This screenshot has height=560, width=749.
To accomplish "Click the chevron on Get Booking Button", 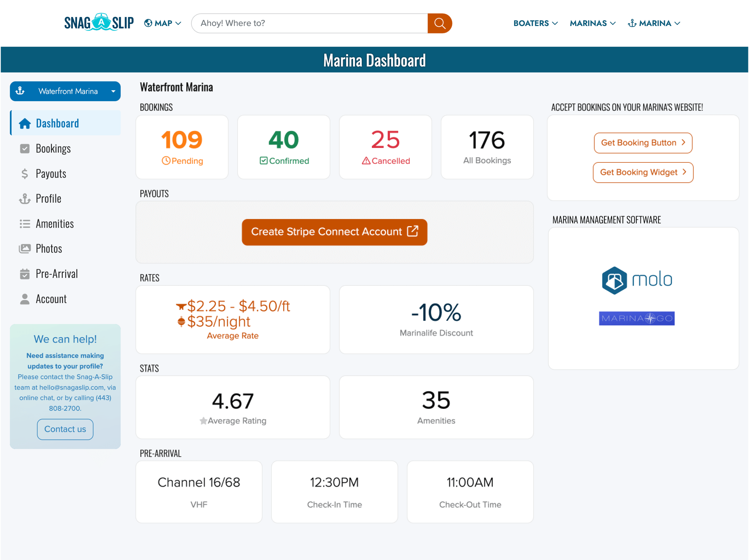I will coord(683,143).
